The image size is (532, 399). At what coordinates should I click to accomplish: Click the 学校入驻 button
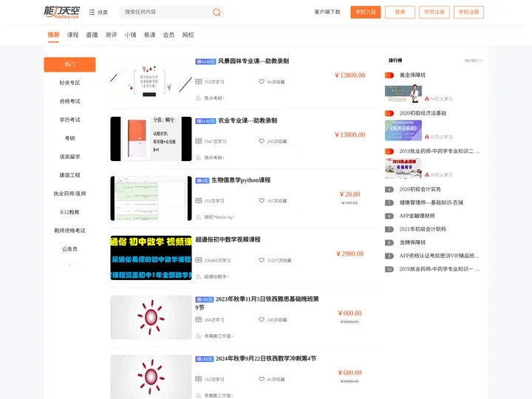click(x=366, y=12)
